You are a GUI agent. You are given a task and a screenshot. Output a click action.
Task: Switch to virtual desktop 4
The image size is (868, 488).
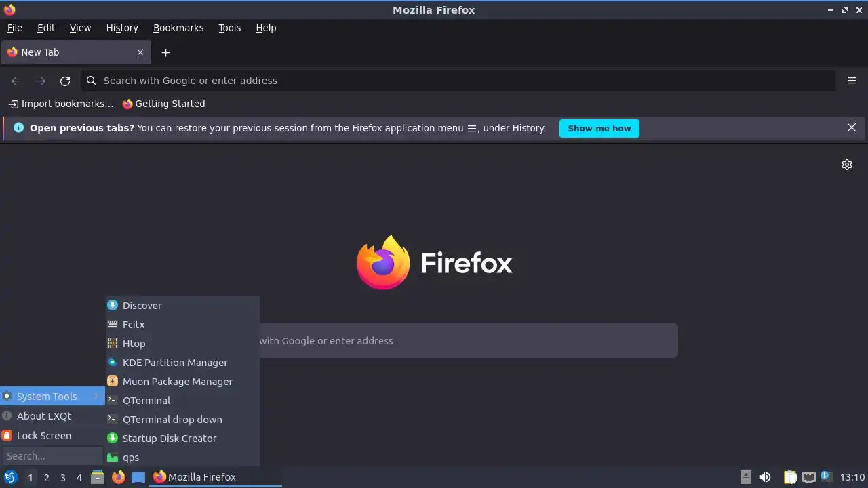pos(79,478)
